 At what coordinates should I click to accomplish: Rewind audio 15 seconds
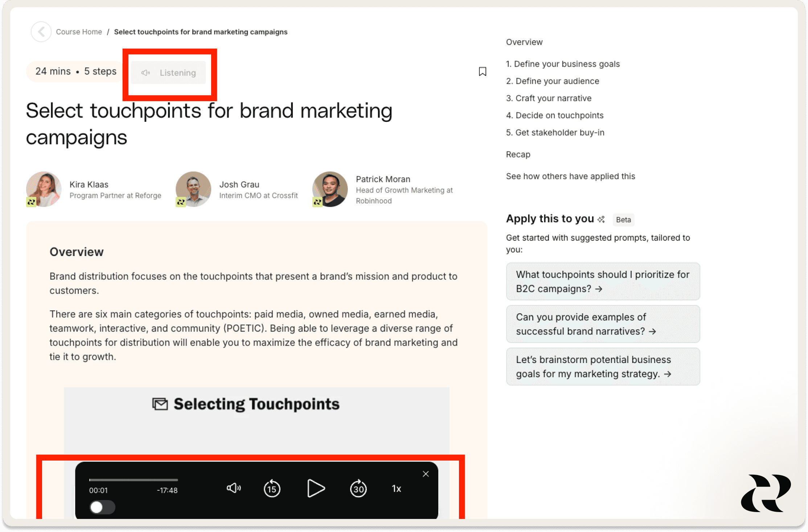(x=272, y=488)
